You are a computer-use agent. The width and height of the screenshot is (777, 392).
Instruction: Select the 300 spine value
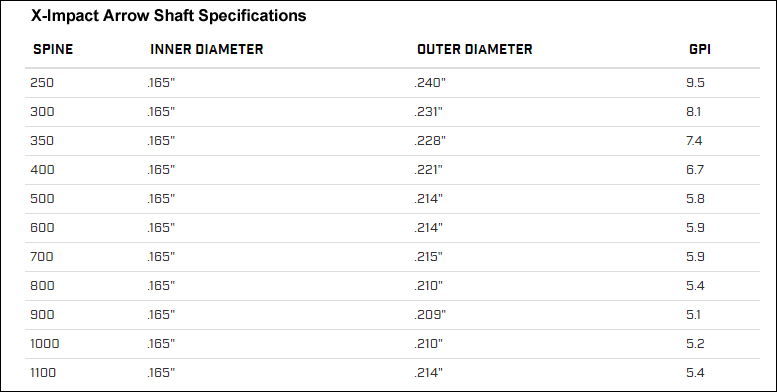click(x=42, y=112)
